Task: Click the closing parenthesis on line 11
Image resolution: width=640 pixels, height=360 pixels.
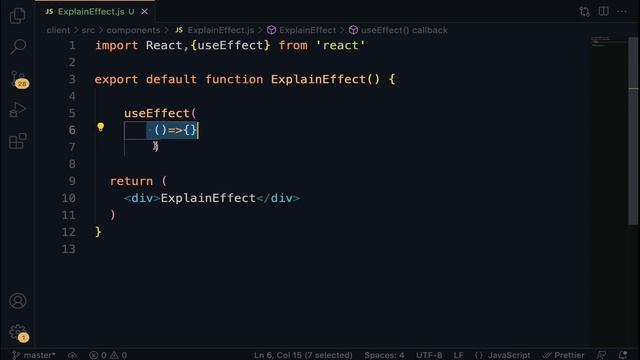Action: tap(113, 215)
